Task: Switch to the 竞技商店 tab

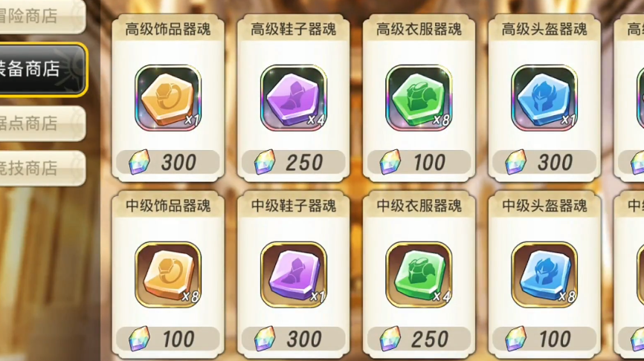Action: (41, 168)
